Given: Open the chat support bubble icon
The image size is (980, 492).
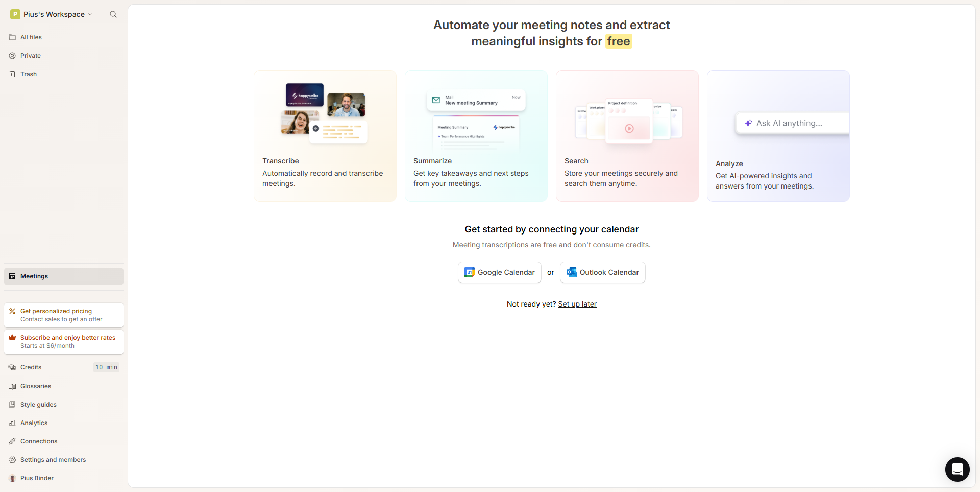Looking at the screenshot, I should (x=957, y=469).
